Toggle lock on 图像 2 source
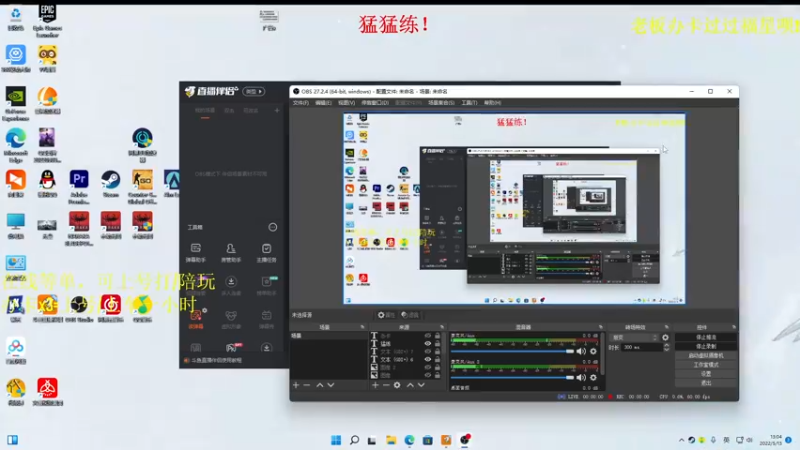The height and width of the screenshot is (450, 800). pyautogui.click(x=437, y=367)
